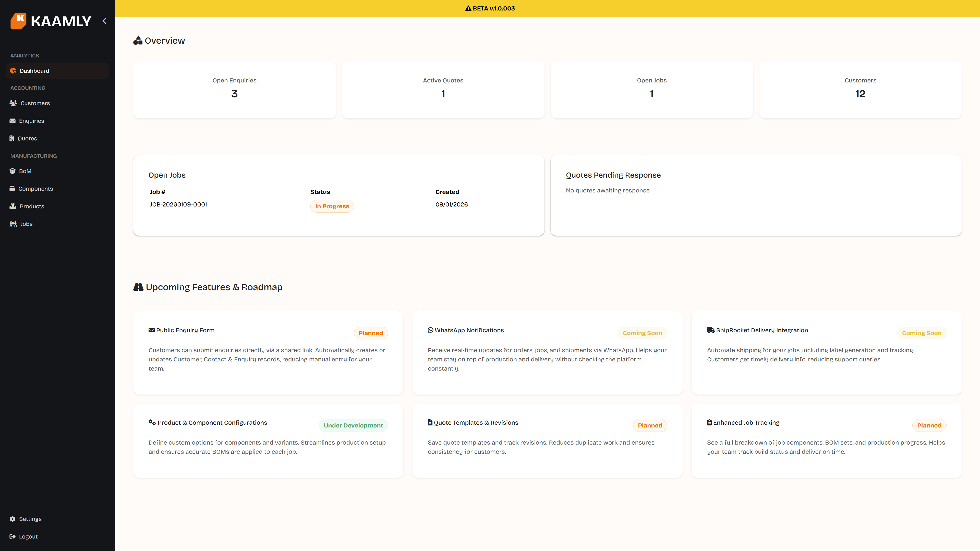This screenshot has width=980, height=551.
Task: Collapse the sidebar with the chevron
Action: point(105,21)
